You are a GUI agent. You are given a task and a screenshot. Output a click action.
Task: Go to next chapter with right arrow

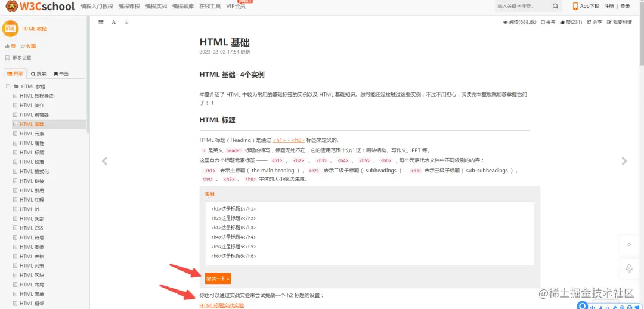pyautogui.click(x=624, y=161)
